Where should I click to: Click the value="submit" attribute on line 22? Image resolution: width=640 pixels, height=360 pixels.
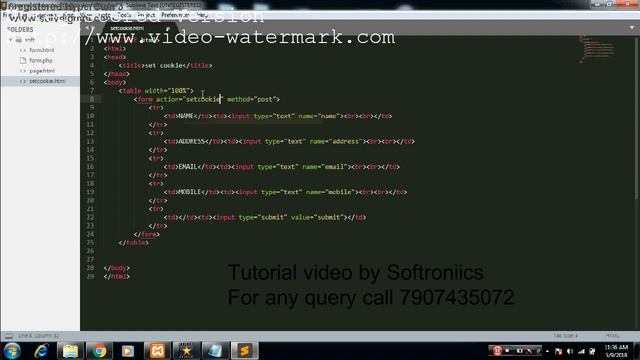click(317, 217)
